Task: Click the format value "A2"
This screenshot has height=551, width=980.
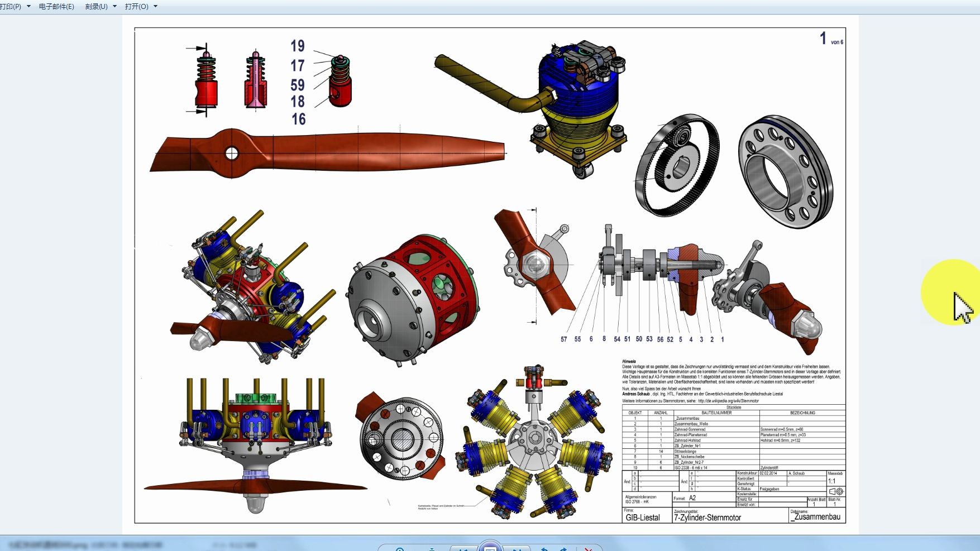Action: click(692, 498)
